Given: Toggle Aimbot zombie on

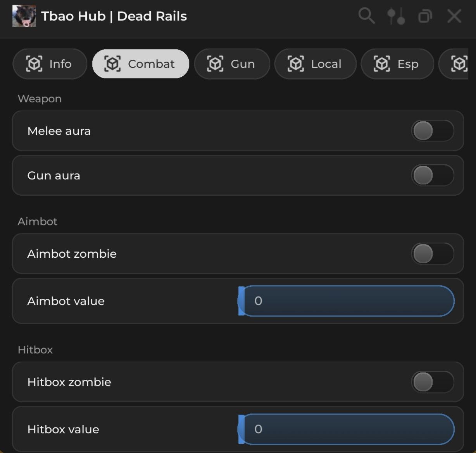Looking at the screenshot, I should [432, 254].
